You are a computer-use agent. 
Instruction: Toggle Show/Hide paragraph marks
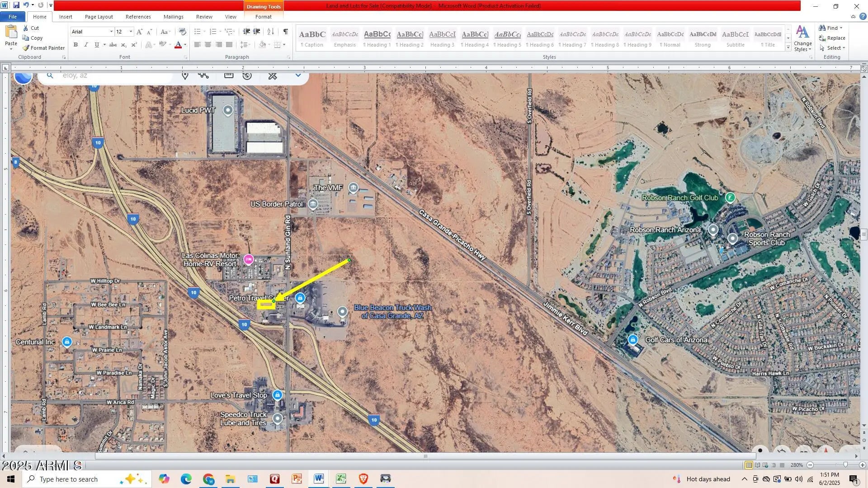[286, 32]
